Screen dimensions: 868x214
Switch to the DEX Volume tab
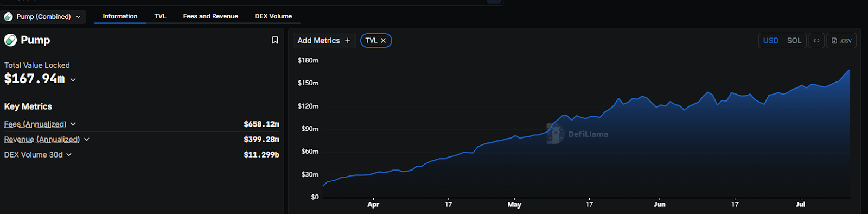273,16
